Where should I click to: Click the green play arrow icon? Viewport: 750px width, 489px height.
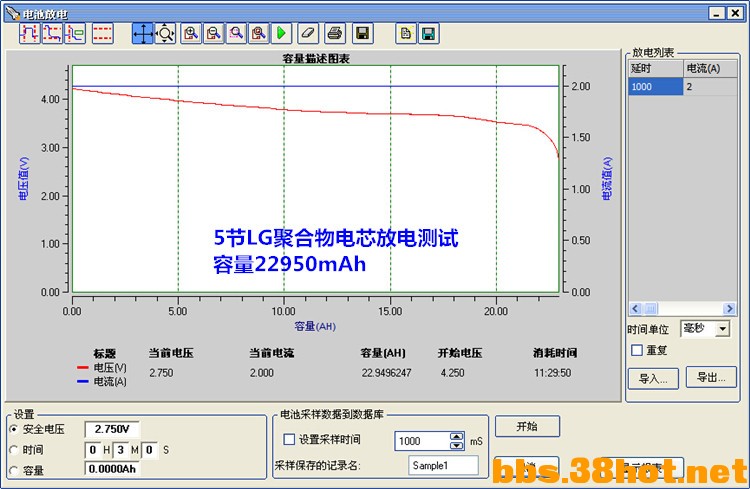282,33
